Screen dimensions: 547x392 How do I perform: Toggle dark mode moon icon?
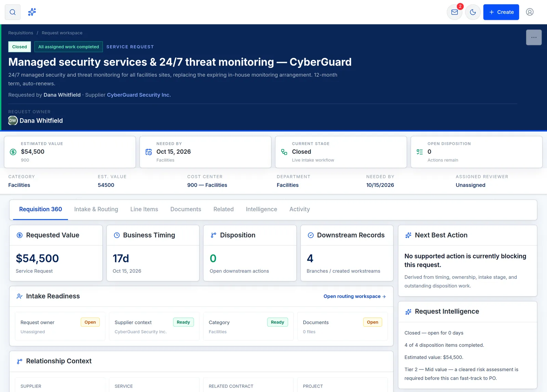[473, 12]
